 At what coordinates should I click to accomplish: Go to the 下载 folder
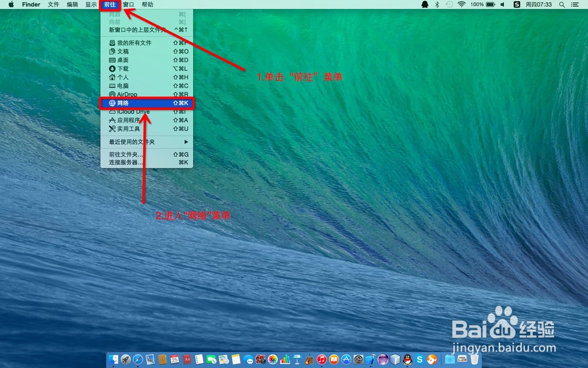[x=146, y=69]
